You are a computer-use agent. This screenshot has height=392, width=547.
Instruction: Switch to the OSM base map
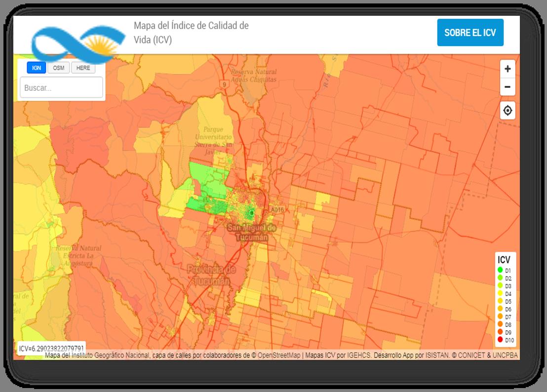point(59,68)
